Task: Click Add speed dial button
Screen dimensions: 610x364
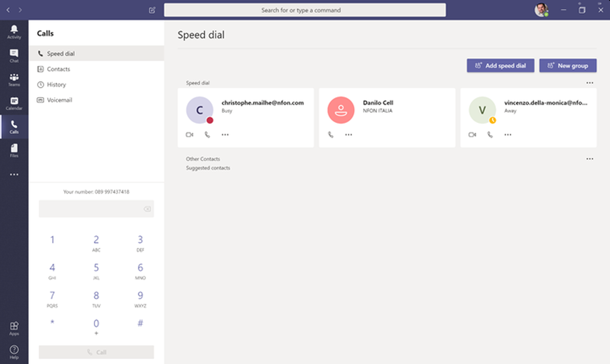Action: (500, 66)
